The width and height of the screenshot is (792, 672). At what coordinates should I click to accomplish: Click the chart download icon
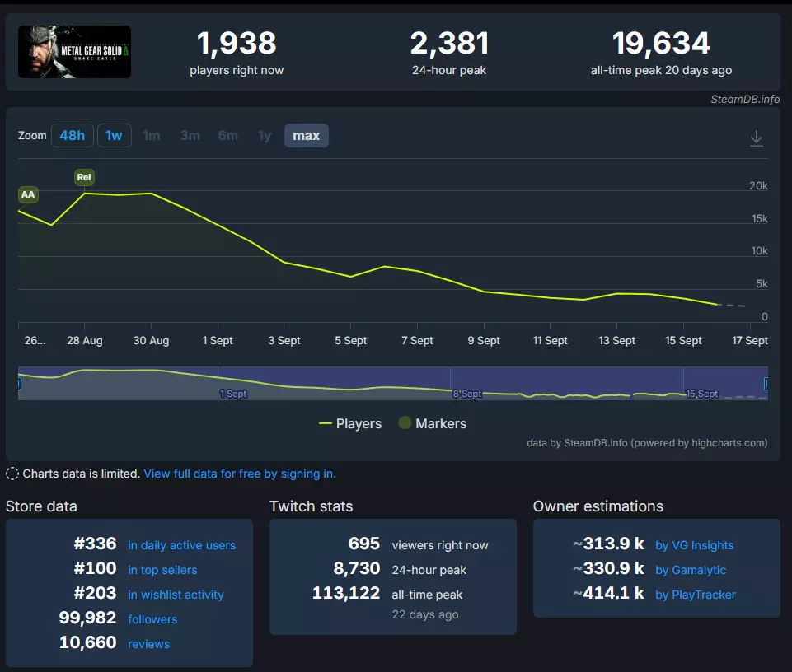756,138
